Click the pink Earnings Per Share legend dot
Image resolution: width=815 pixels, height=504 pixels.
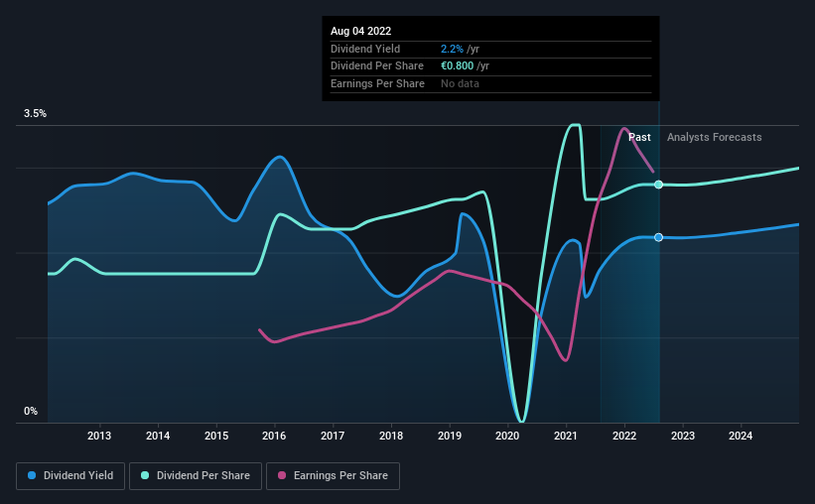pyautogui.click(x=282, y=475)
